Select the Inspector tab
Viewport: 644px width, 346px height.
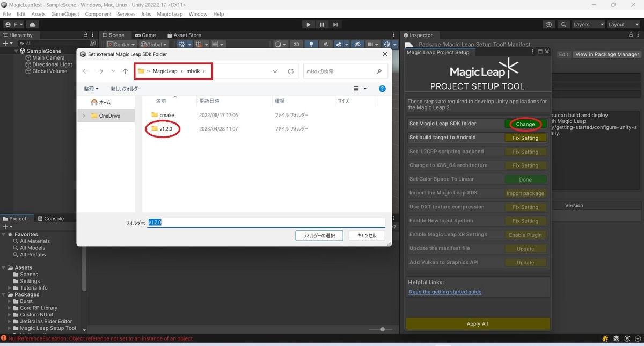pyautogui.click(x=418, y=35)
